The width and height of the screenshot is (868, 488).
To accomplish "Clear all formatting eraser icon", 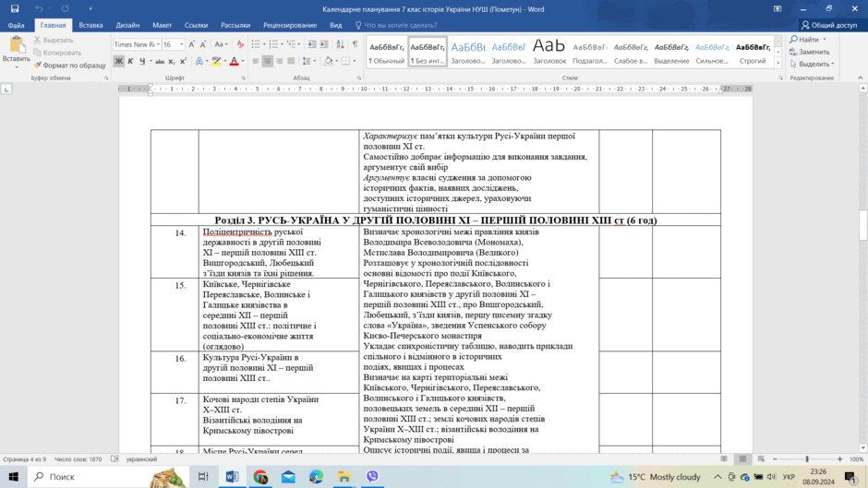I will pyautogui.click(x=240, y=44).
